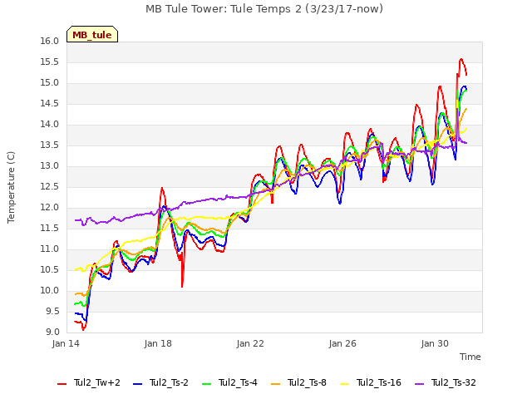532x399 pixels.
Task: Click the 16.0 y-axis tick label
Action: click(x=50, y=41)
